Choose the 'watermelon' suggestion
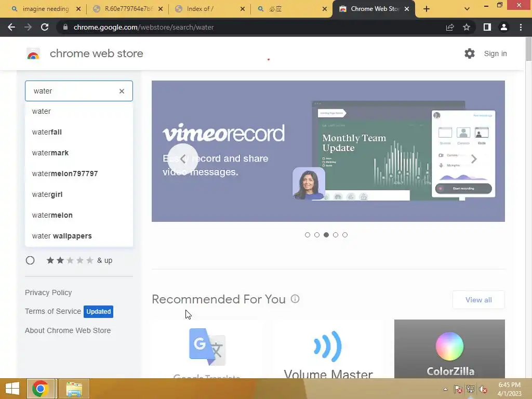 pos(79,215)
